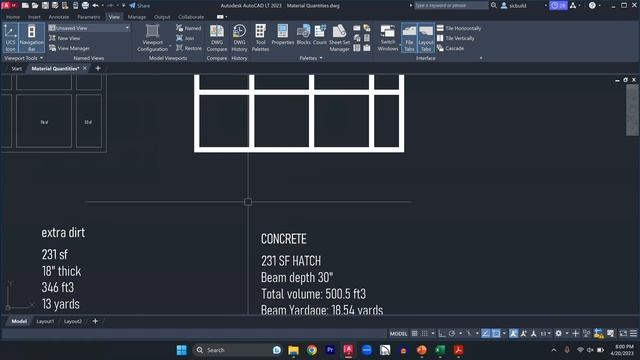Open Customize Quick Access Toolbar dropdown

click(x=124, y=5)
